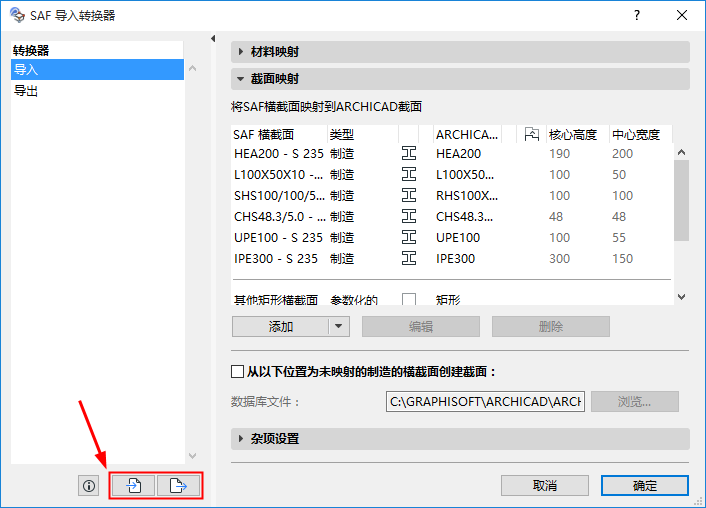
Task: Click the 编辑 button
Action: tap(421, 327)
